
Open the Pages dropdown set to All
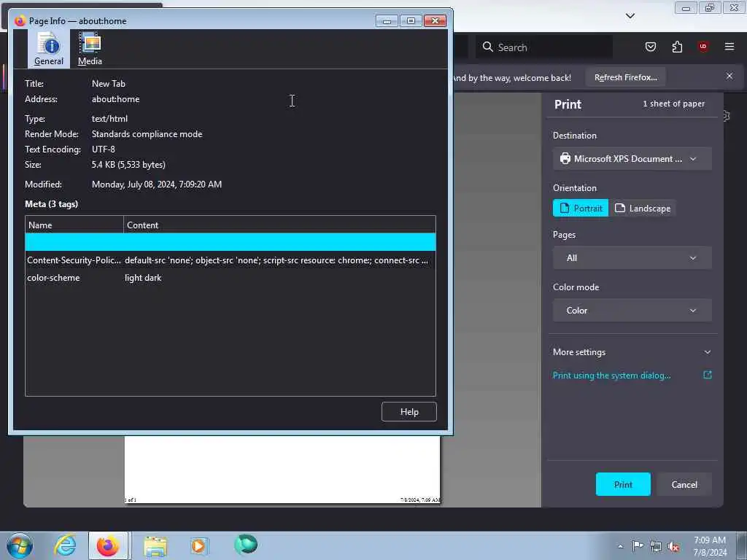(x=632, y=257)
